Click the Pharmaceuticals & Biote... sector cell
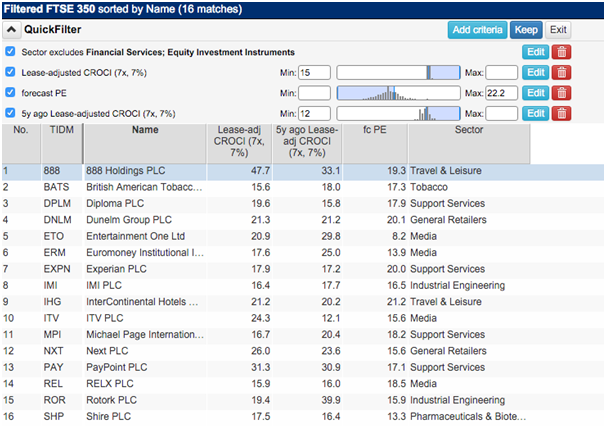Screen dimensions: 606x435 point(468,417)
